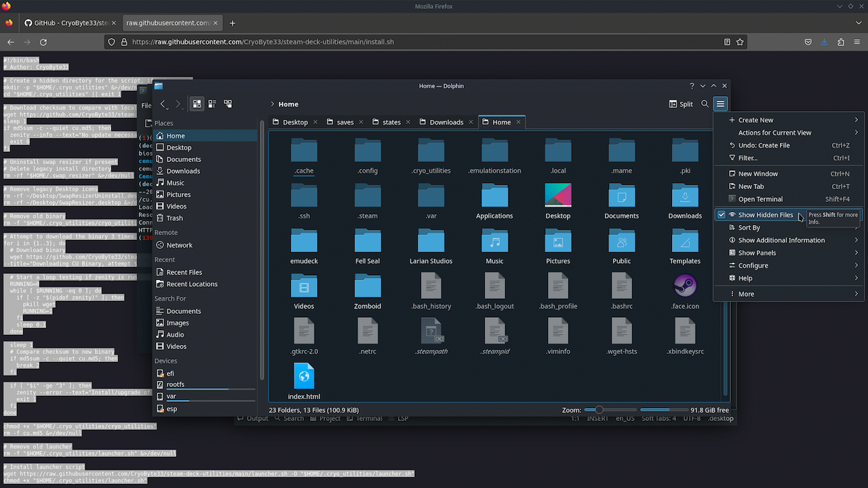This screenshot has height=488, width=868.
Task: Choose Undo: Create File menu entry
Action: tap(789, 145)
